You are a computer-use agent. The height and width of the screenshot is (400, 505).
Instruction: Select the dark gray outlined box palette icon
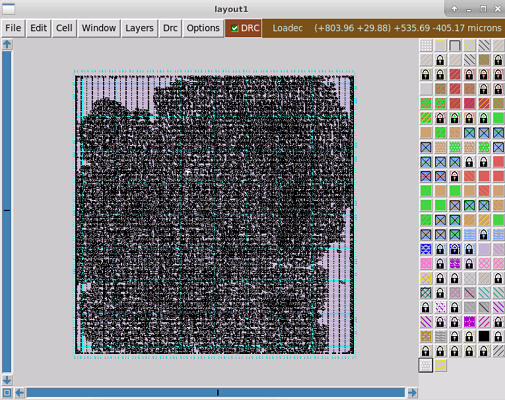coord(455,46)
